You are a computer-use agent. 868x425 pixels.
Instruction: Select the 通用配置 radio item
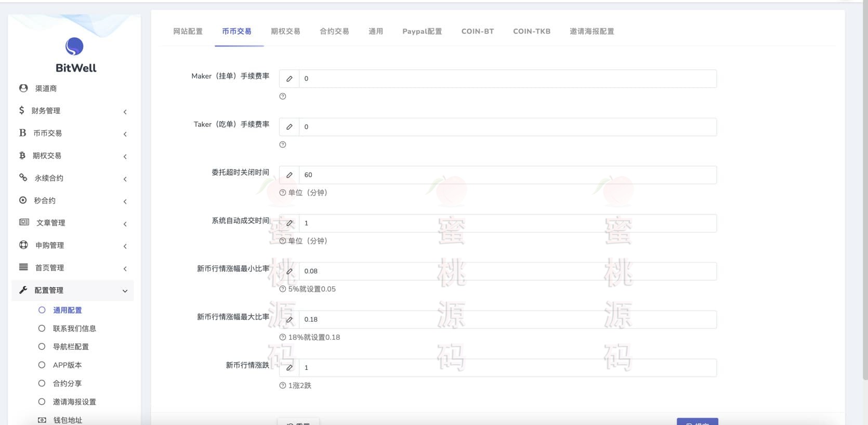pos(42,310)
